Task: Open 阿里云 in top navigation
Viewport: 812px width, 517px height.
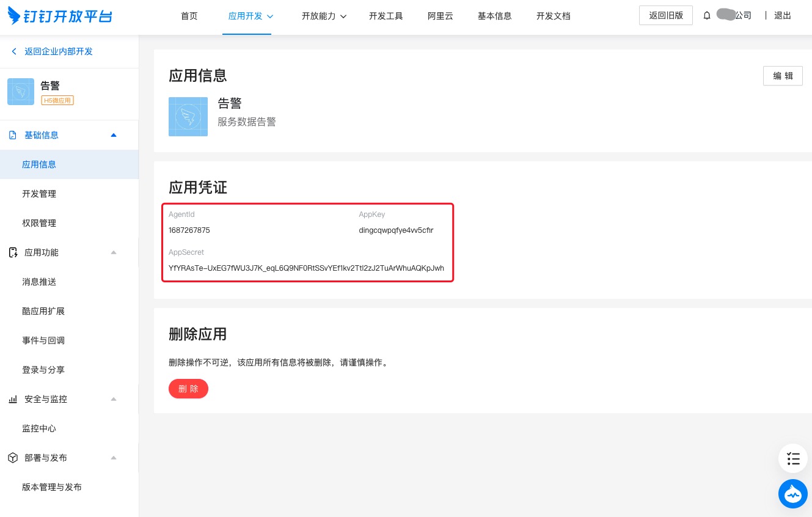Action: [441, 16]
